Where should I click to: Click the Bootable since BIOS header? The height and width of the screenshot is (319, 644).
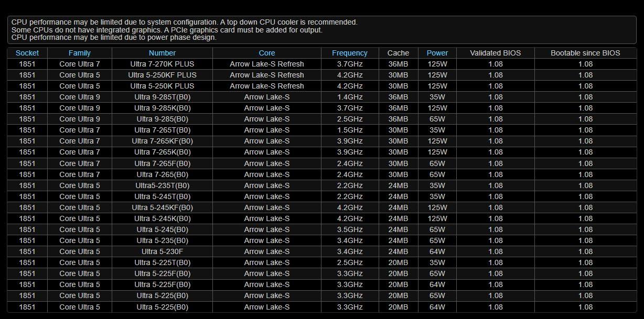(585, 53)
